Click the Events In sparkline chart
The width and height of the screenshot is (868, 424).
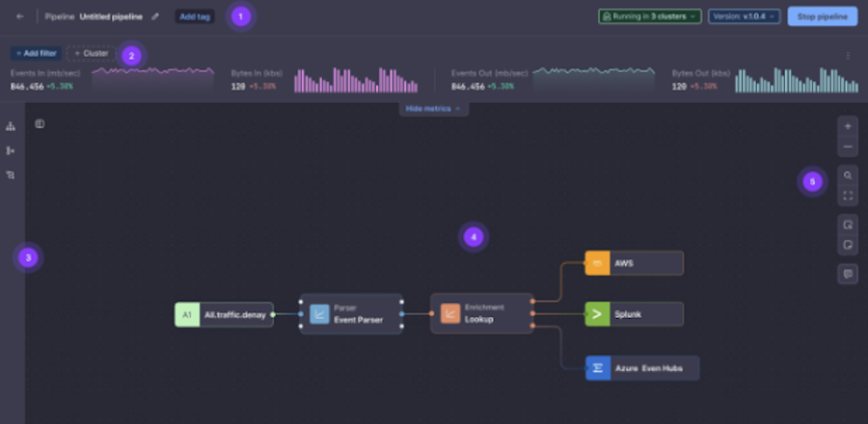pyautogui.click(x=152, y=79)
